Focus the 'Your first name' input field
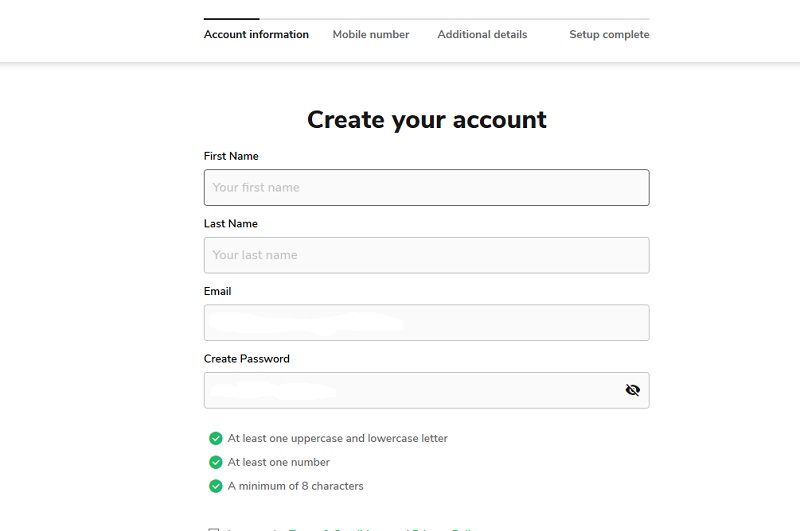The height and width of the screenshot is (531, 800). [x=426, y=188]
